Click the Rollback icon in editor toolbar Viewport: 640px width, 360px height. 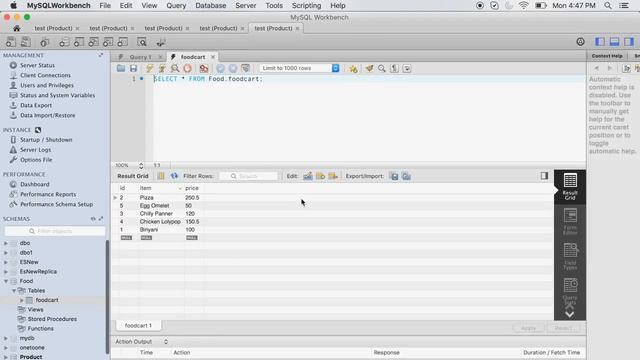tap(233, 68)
